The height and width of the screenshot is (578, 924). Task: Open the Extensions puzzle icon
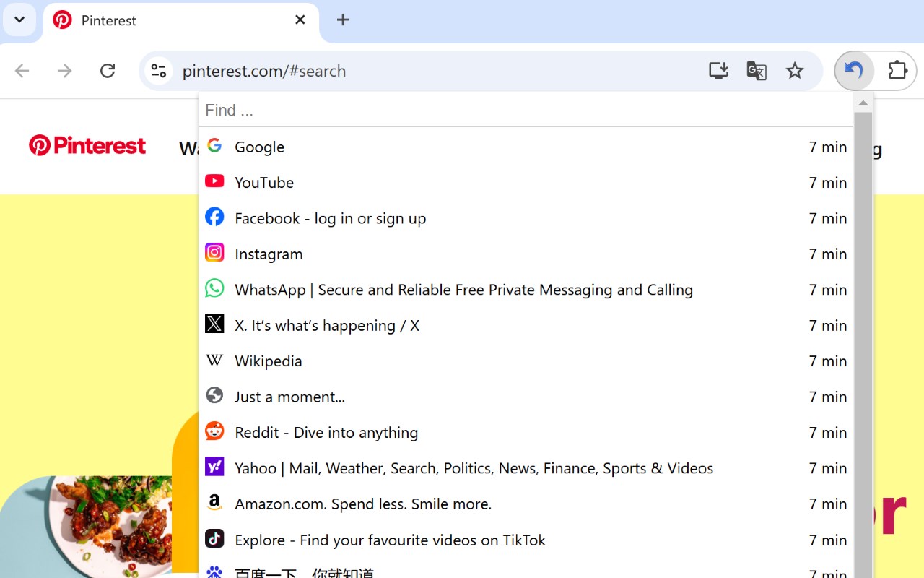point(897,71)
